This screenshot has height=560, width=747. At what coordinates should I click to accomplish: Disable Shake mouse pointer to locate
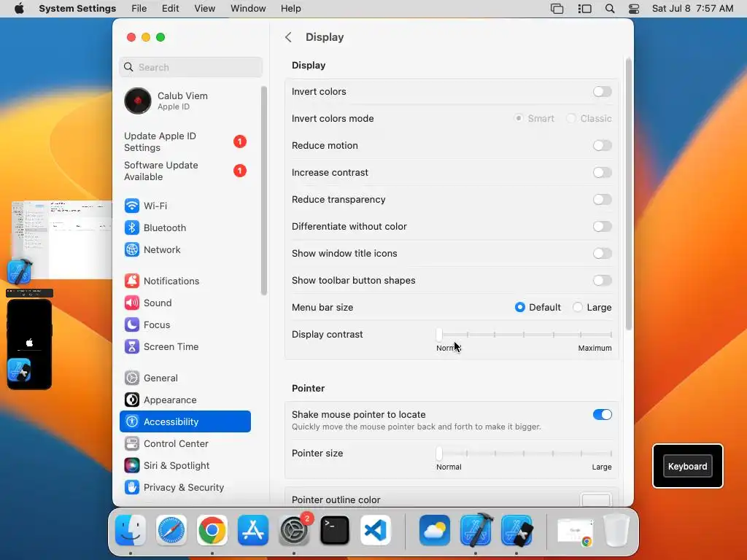602,415
